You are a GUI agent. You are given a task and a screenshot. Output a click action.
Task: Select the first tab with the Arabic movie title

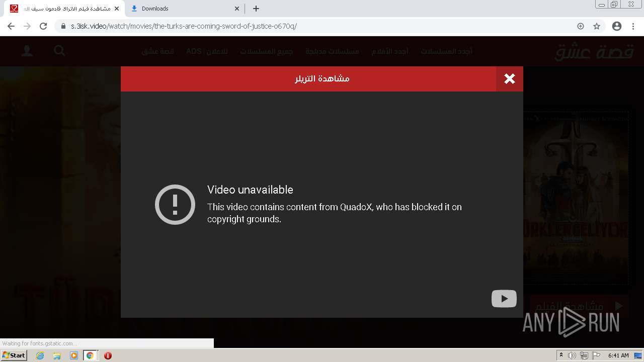click(x=64, y=9)
